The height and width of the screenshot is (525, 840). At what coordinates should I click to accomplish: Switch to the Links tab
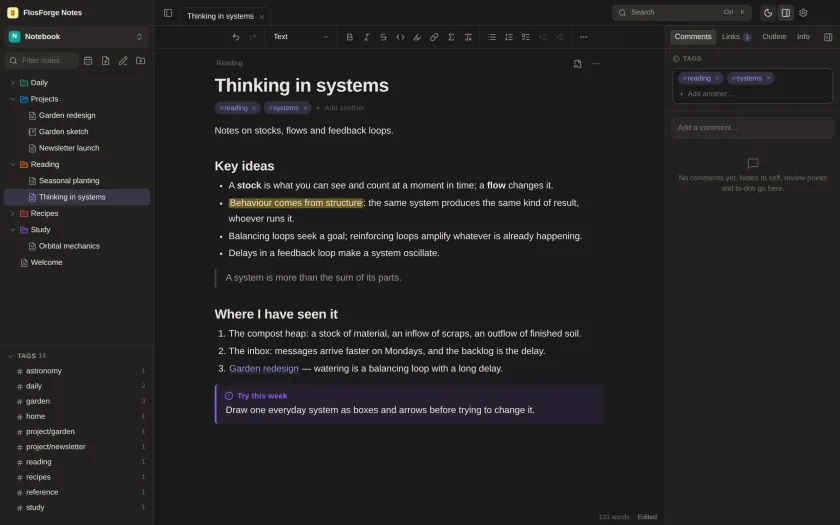pos(736,36)
